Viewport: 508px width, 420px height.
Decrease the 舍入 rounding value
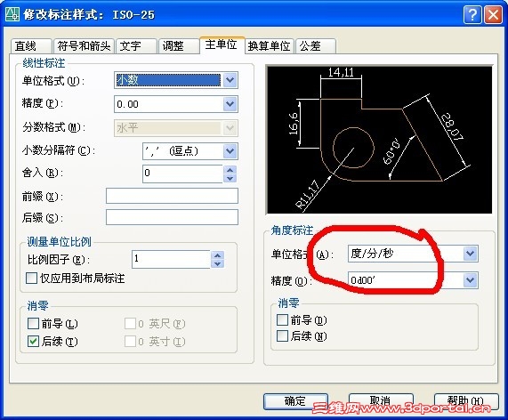pos(230,178)
